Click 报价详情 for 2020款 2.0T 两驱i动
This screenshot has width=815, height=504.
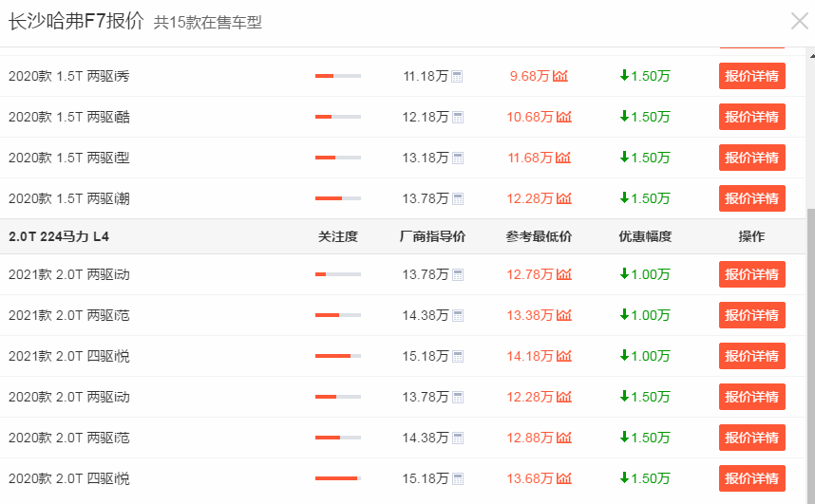[751, 397]
